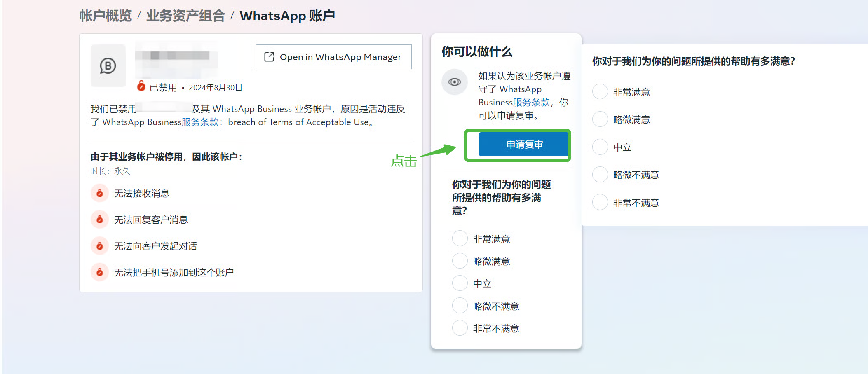Choose 中立 in the middle card survey

(x=460, y=283)
